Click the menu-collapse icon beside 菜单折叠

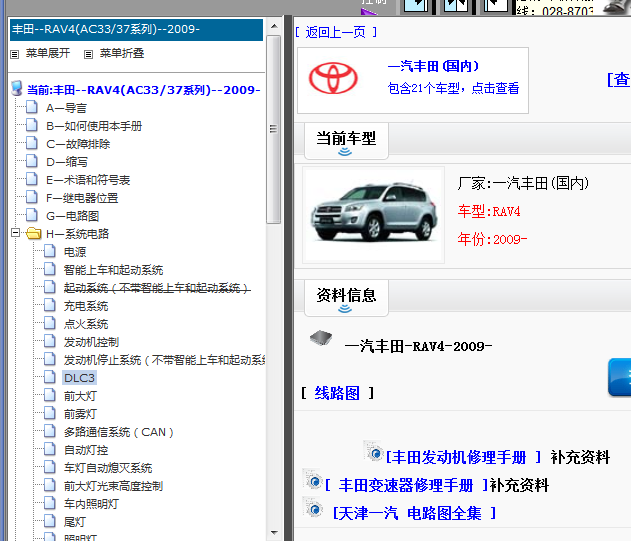[x=89, y=54]
